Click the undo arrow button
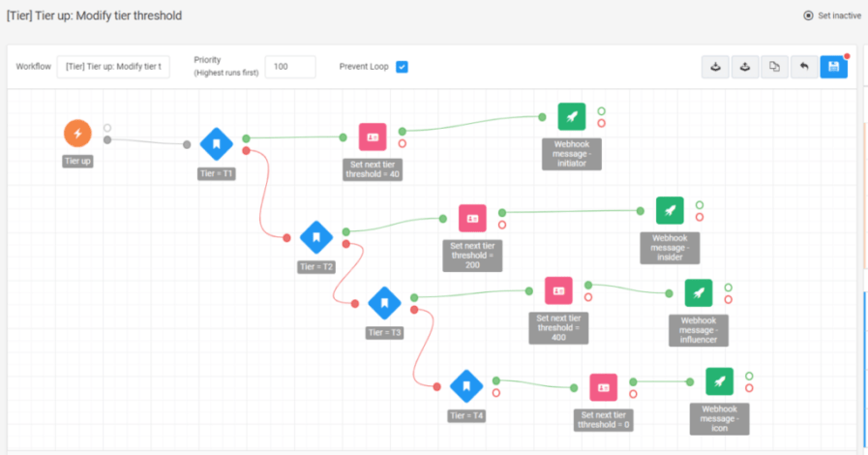Image resolution: width=868 pixels, height=455 pixels. click(803, 67)
